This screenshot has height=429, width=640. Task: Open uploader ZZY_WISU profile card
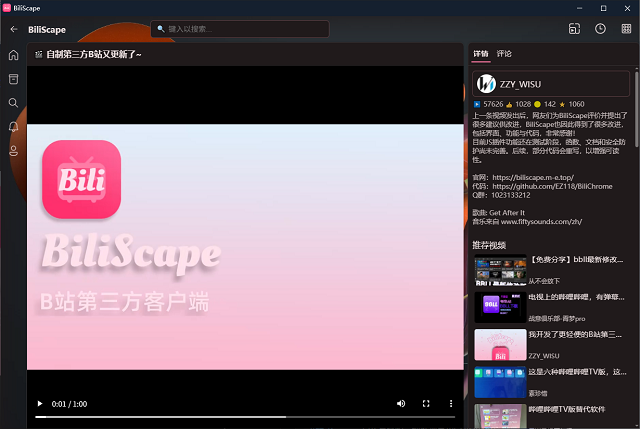(x=551, y=84)
